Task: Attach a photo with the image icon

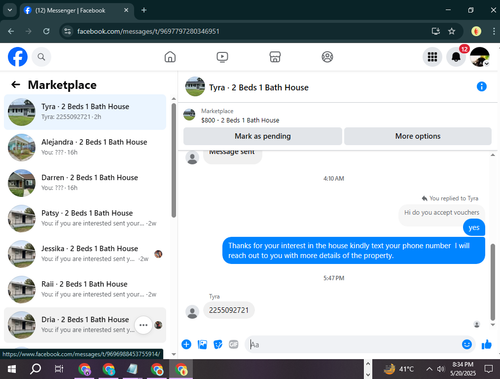Action: coord(202,344)
